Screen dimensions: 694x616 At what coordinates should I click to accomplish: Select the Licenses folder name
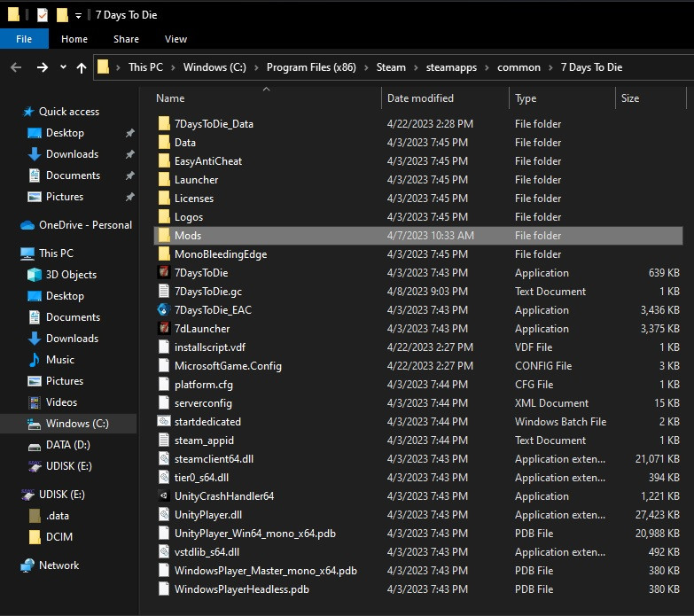(194, 199)
